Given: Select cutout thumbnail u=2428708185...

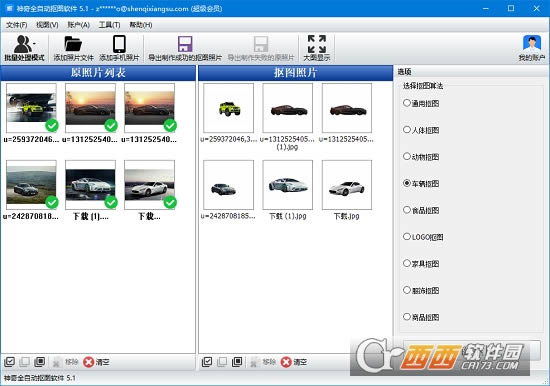Looking at the screenshot, I should 228,185.
